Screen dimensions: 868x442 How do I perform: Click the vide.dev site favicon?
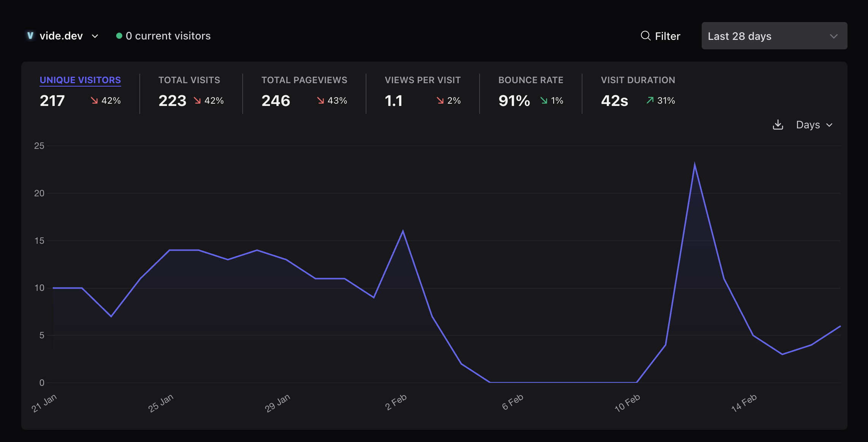pyautogui.click(x=30, y=36)
